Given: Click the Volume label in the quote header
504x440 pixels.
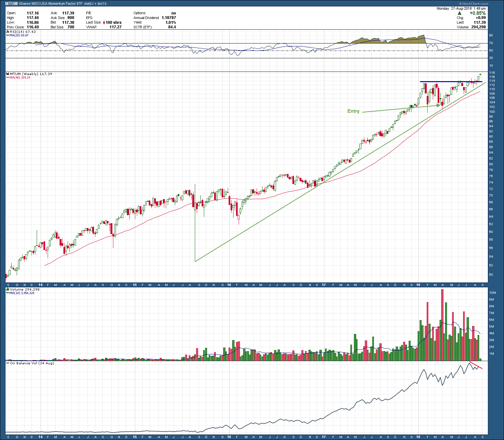Looking at the screenshot, I should [x=463, y=27].
